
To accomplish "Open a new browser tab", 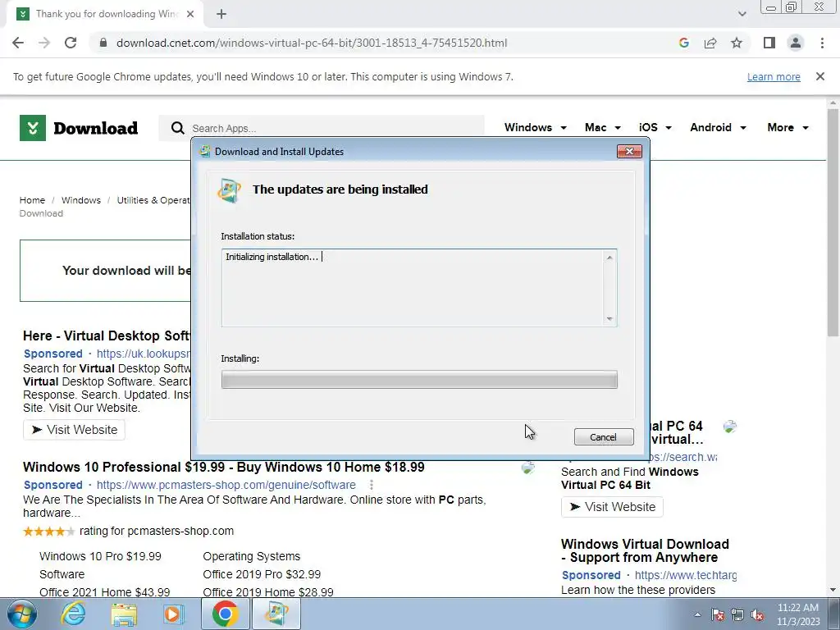I will pos(221,14).
